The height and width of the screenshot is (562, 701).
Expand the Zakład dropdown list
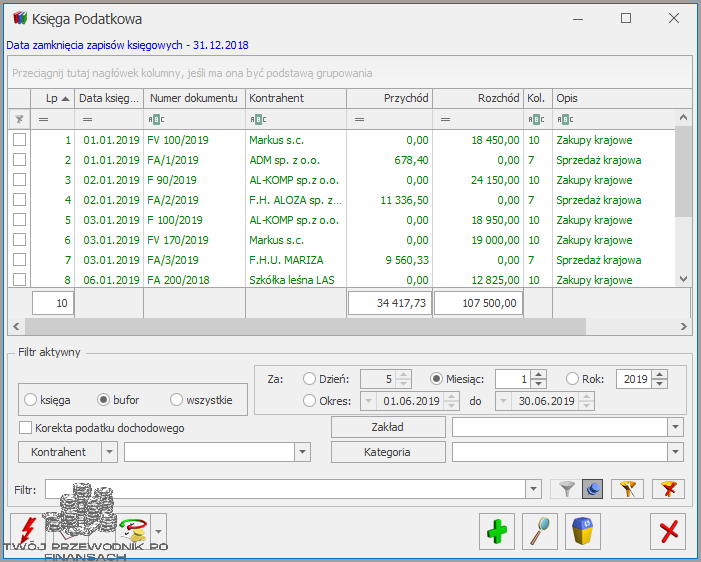click(x=676, y=427)
